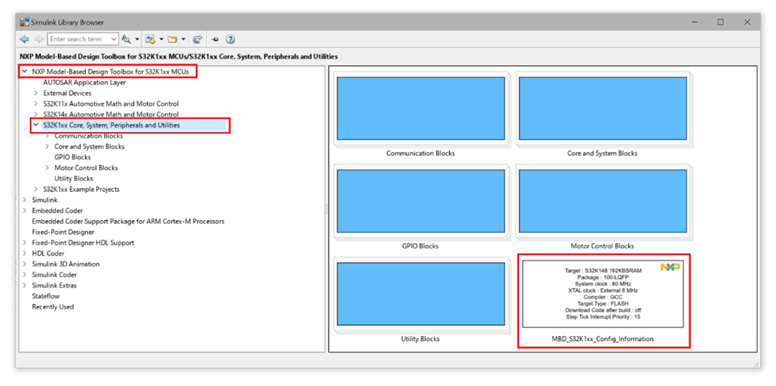Select GPIO Blocks in the tree
The width and height of the screenshot is (776, 386).
73,157
